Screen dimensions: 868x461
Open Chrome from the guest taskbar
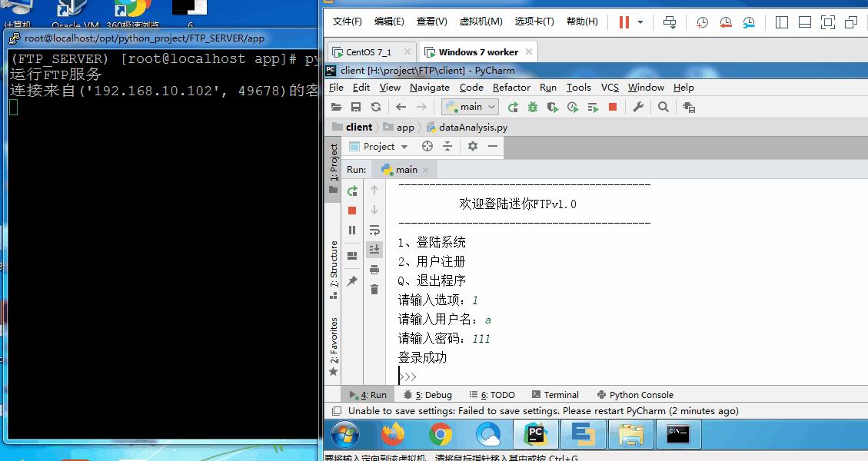coord(441,434)
